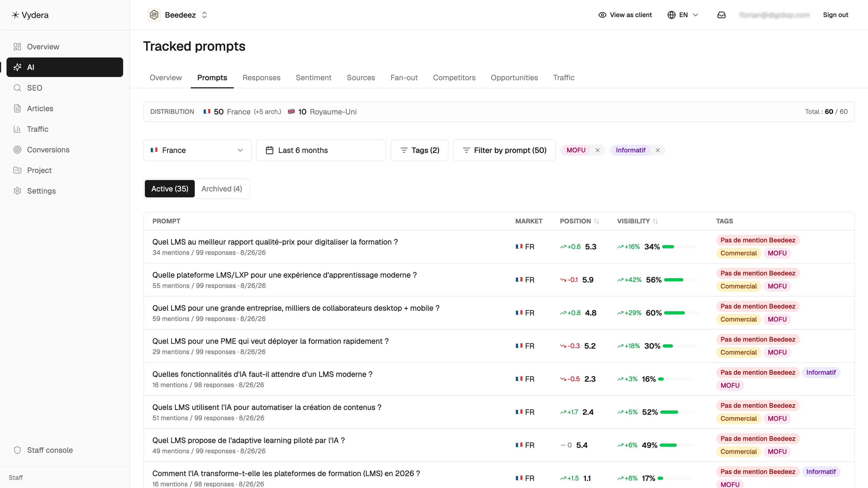The image size is (868, 488).
Task: Click the 60% visibility bar
Action: point(681,313)
